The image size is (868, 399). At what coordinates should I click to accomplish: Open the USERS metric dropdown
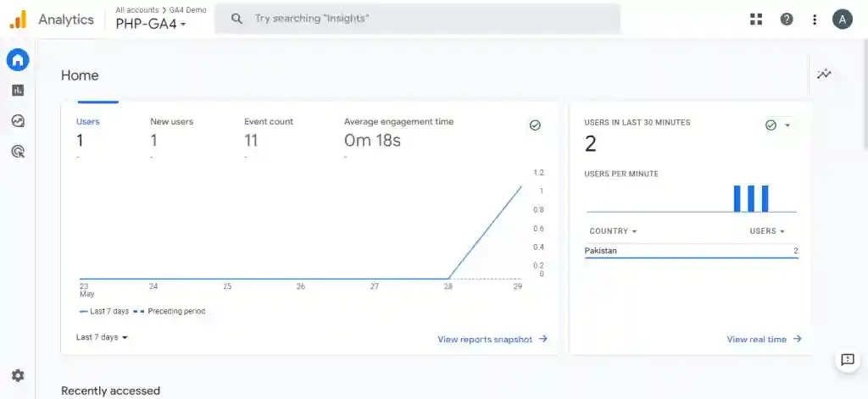[767, 230]
